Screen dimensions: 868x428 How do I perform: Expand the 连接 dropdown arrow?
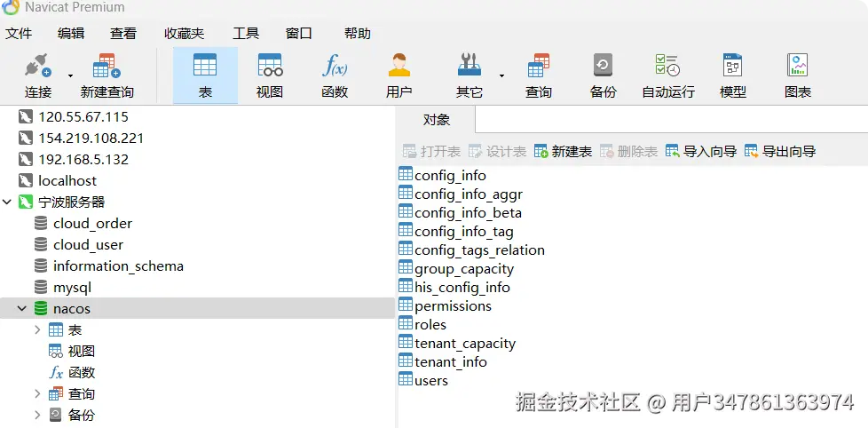[x=70, y=75]
